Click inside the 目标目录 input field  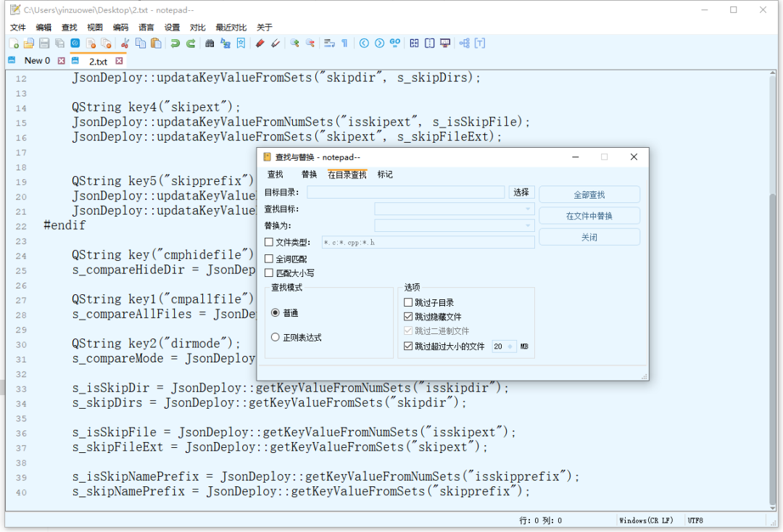click(406, 191)
